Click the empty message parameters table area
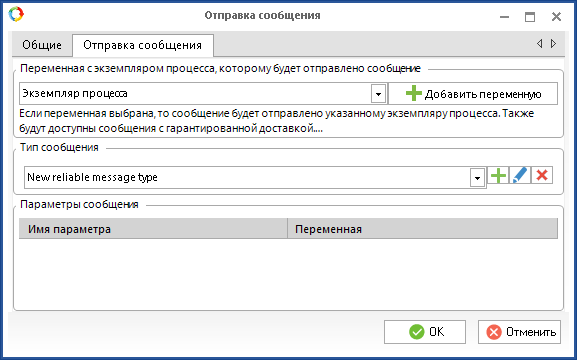The height and width of the screenshot is (360, 577). pos(288,273)
